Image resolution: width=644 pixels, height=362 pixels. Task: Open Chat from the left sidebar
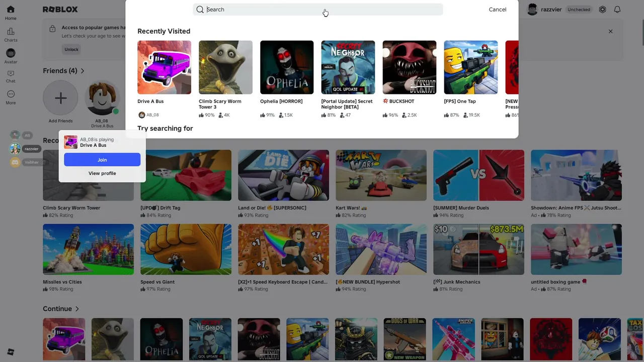11,76
